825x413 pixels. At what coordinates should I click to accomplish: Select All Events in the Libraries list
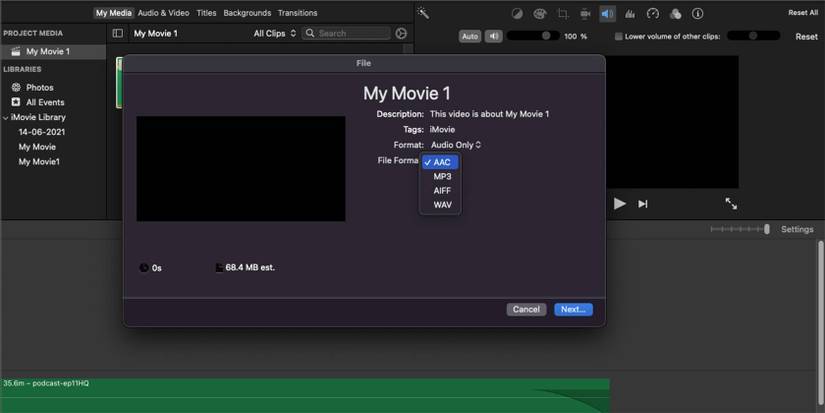point(45,102)
